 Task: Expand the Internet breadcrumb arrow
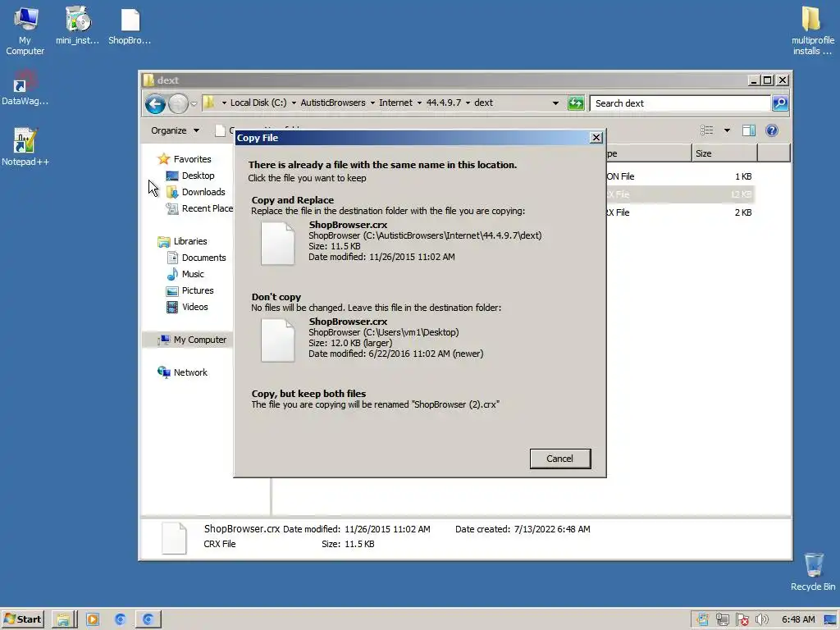click(419, 103)
